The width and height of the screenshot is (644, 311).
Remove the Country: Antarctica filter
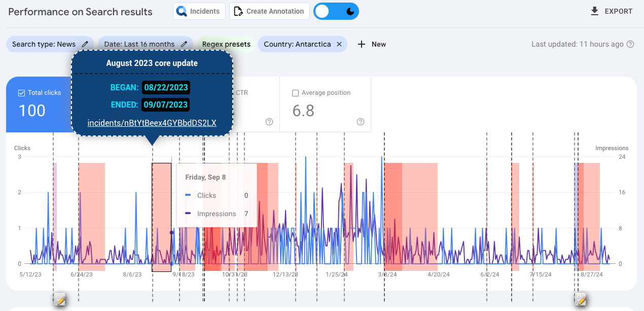click(x=339, y=44)
